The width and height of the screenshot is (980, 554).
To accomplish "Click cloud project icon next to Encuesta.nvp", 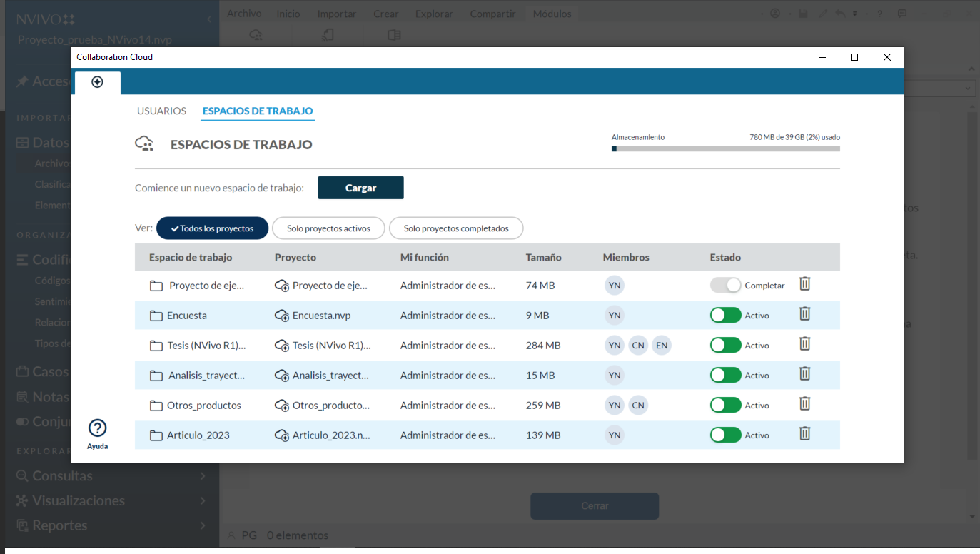I will pos(282,316).
